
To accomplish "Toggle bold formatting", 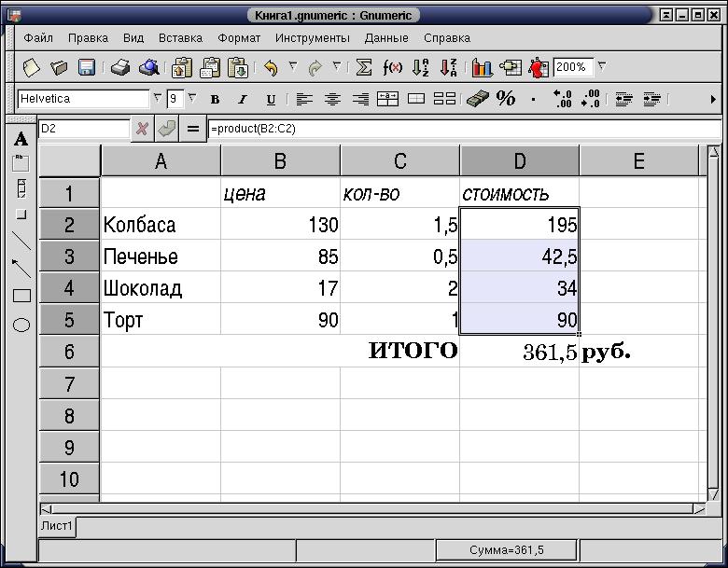I will (216, 99).
